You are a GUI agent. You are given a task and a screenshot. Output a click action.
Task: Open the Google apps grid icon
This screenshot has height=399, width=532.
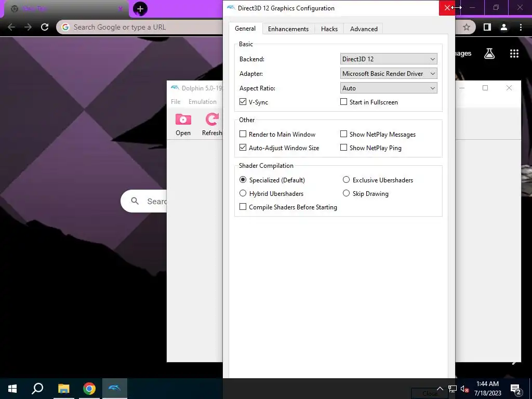coord(514,54)
